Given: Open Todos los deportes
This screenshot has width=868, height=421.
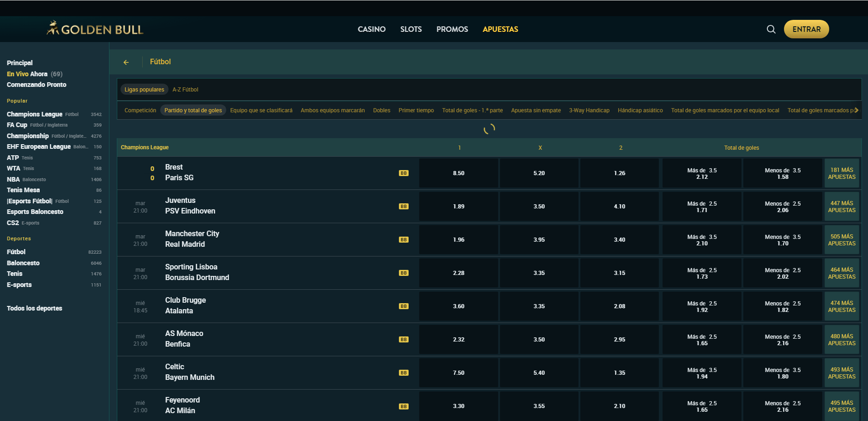Looking at the screenshot, I should point(35,308).
